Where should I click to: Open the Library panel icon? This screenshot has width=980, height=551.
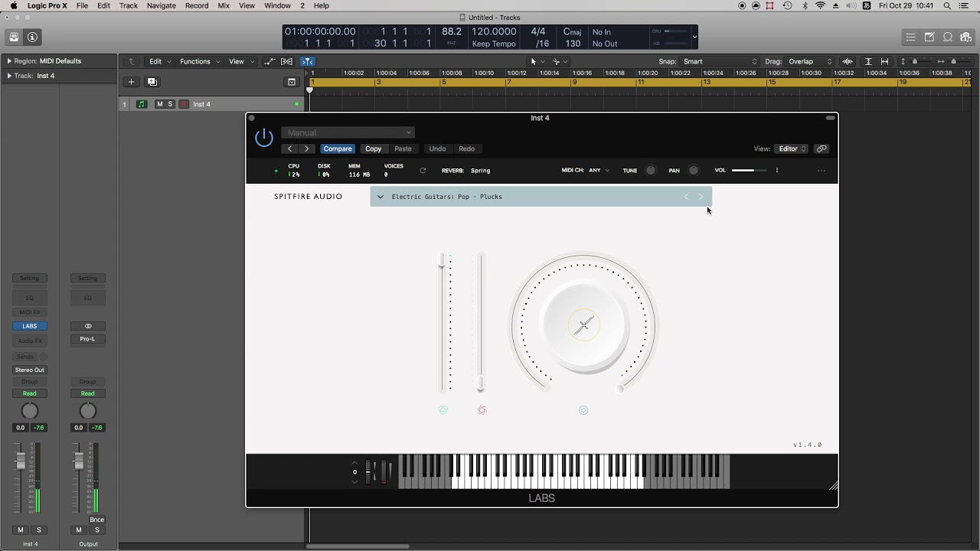coord(14,37)
